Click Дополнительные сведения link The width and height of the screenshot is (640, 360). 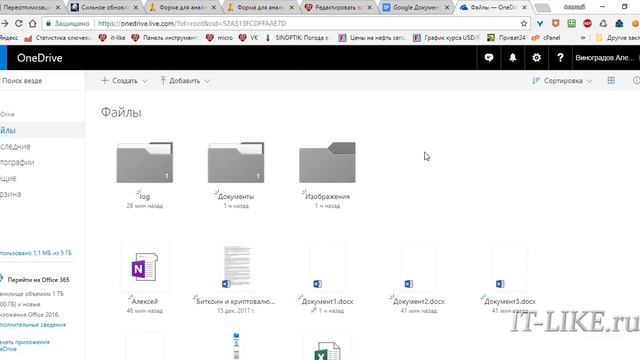point(33,325)
